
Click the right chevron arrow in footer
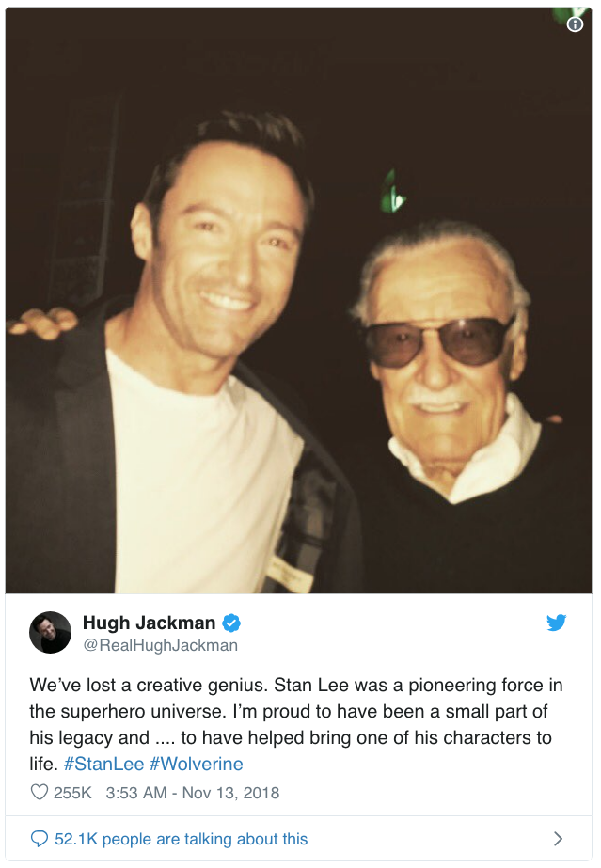[x=559, y=839]
